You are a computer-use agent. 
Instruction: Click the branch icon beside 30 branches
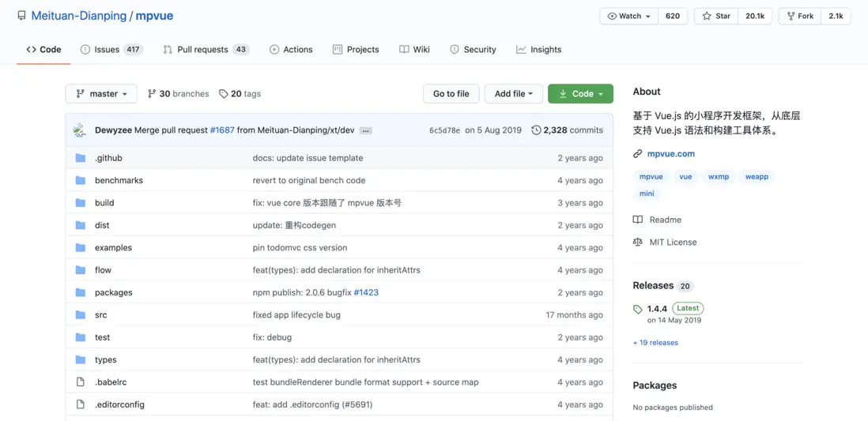click(152, 94)
